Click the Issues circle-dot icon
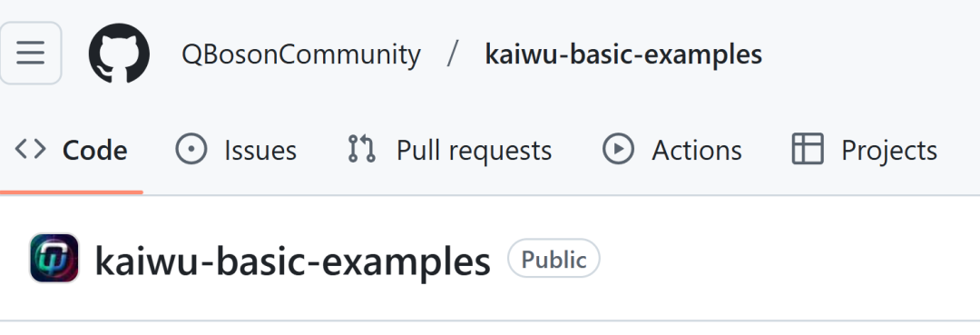 (191, 150)
